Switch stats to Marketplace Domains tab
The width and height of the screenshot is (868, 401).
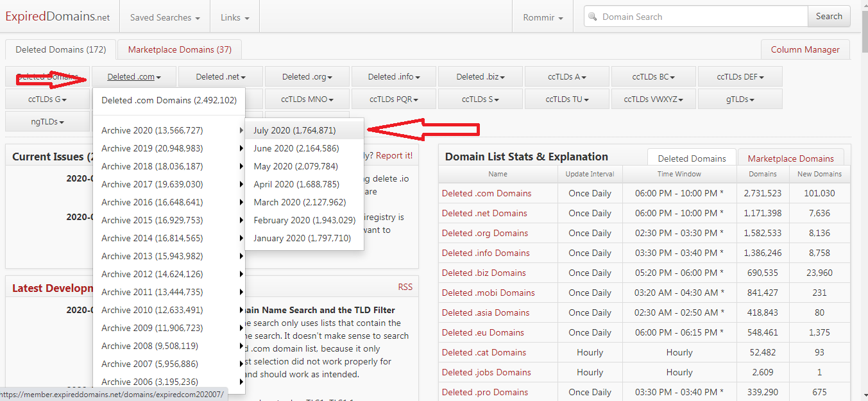[791, 158]
